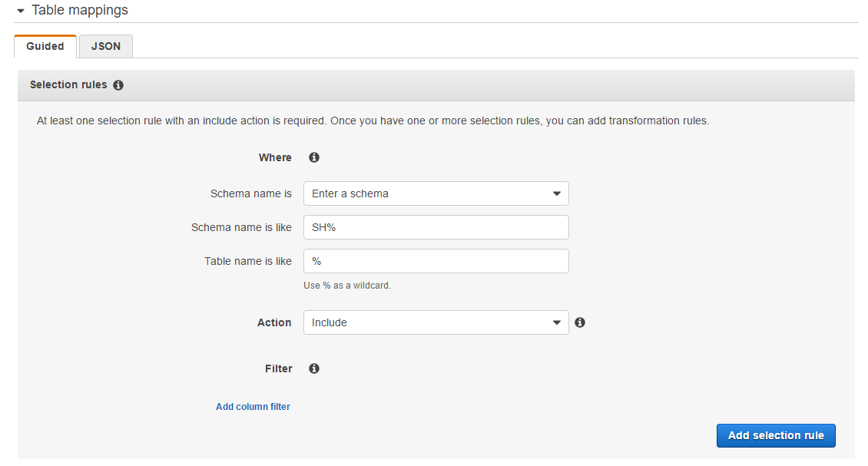Image resolution: width=868 pixels, height=466 pixels.
Task: Select the Guided tab
Action: (45, 46)
